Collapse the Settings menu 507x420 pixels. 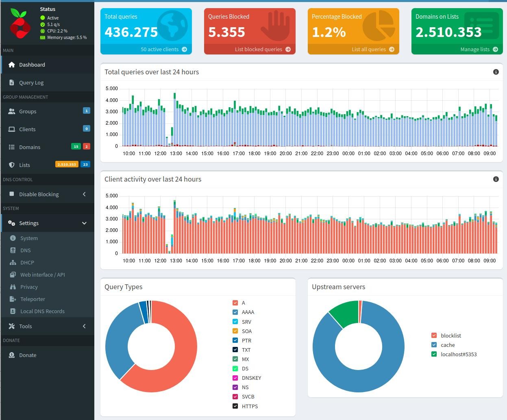tap(84, 223)
